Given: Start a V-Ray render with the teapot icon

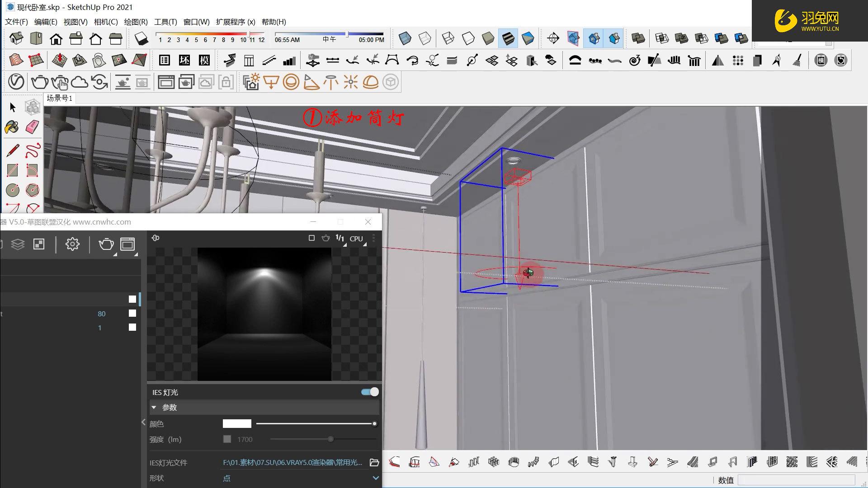Looking at the screenshot, I should 39,82.
